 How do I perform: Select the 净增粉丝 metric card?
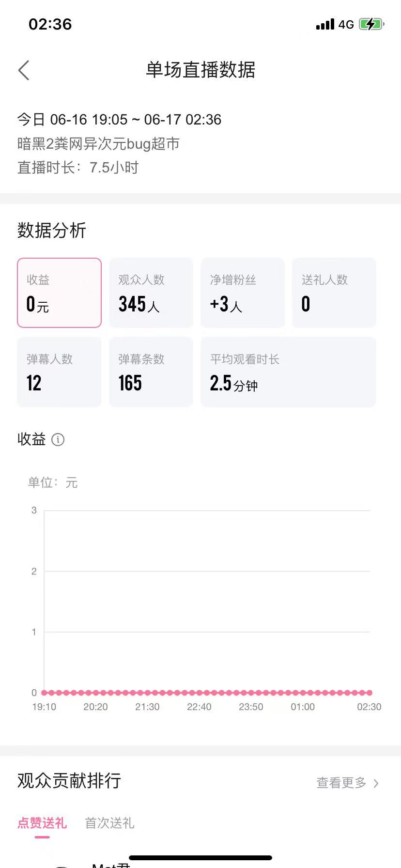point(243,293)
